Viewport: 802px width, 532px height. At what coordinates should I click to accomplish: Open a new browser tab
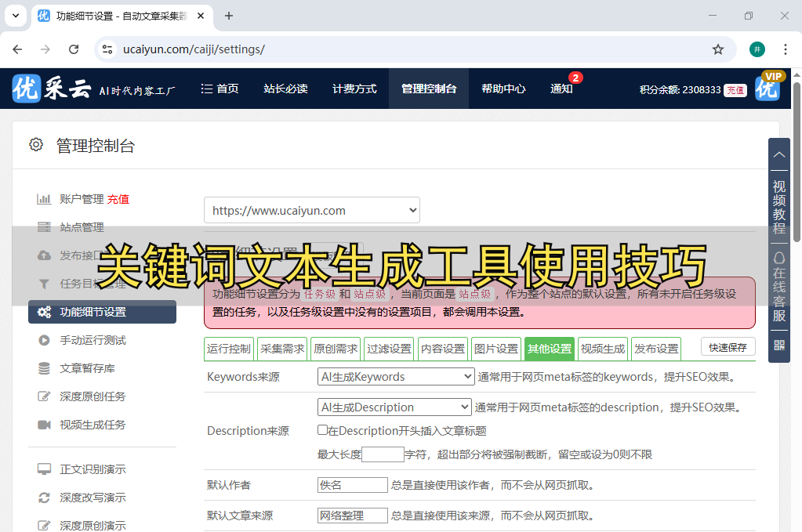pyautogui.click(x=229, y=16)
